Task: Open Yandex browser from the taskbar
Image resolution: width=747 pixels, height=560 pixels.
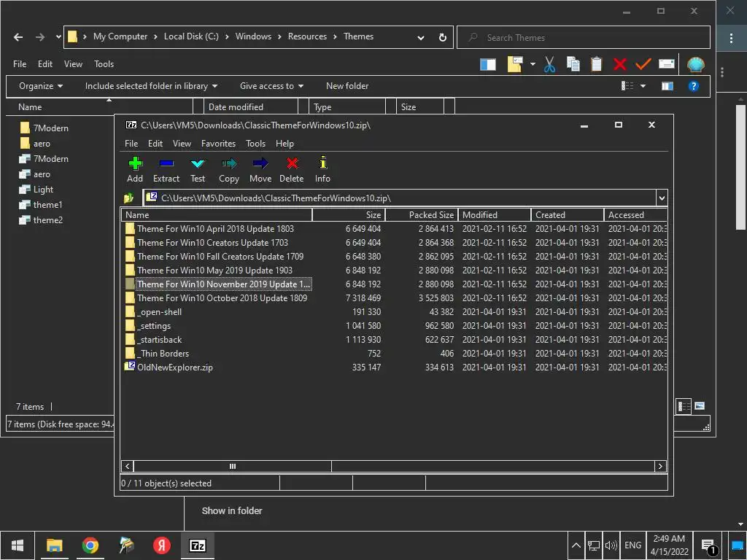Action: pos(162,545)
